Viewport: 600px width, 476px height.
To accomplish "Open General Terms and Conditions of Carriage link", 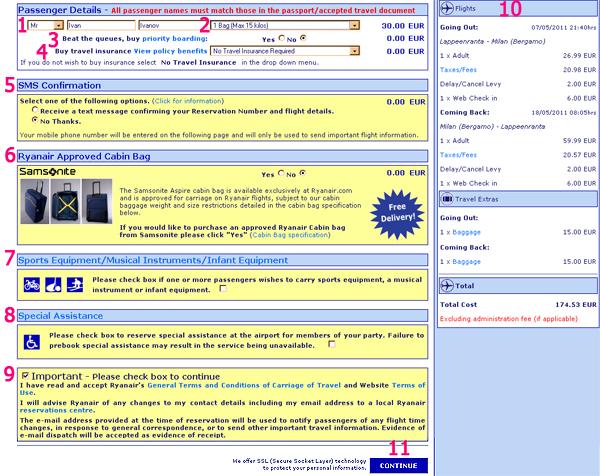I will point(244,385).
